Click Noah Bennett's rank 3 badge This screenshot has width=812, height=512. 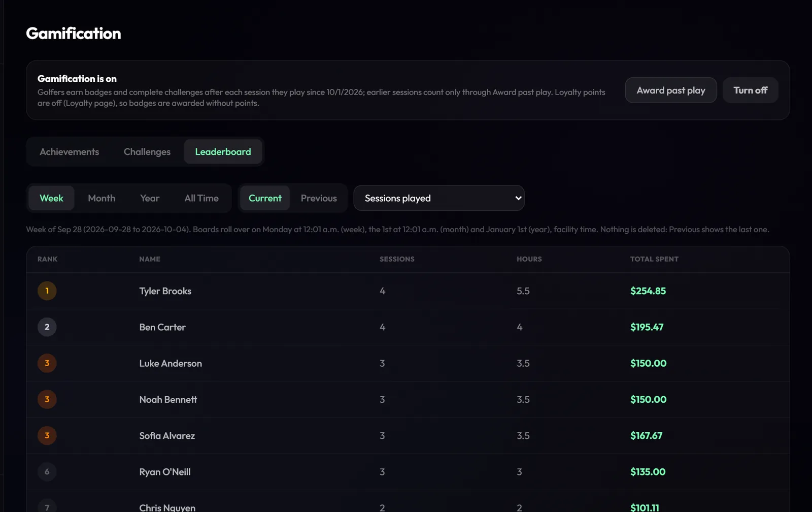pyautogui.click(x=47, y=399)
